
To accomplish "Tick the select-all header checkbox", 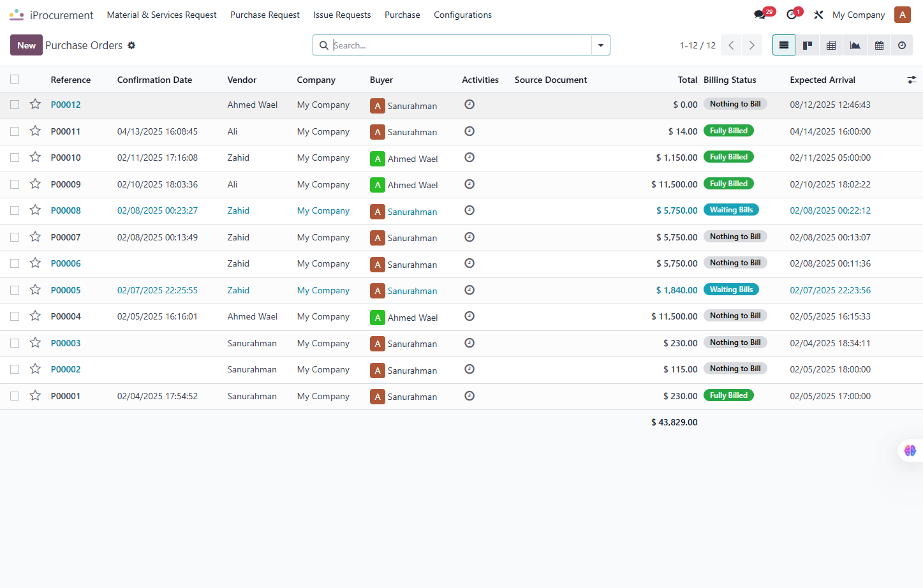I will click(15, 79).
